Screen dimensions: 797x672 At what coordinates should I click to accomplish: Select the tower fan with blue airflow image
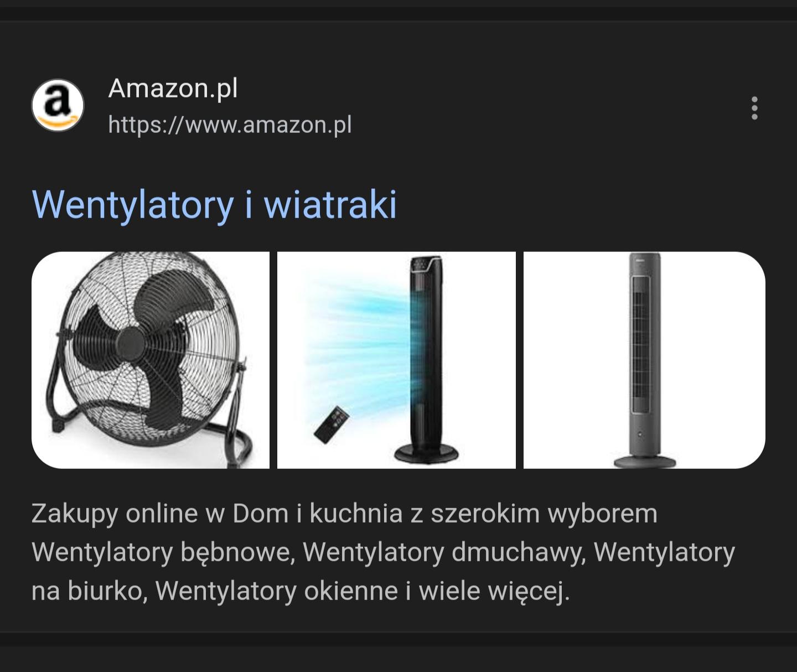coord(396,360)
